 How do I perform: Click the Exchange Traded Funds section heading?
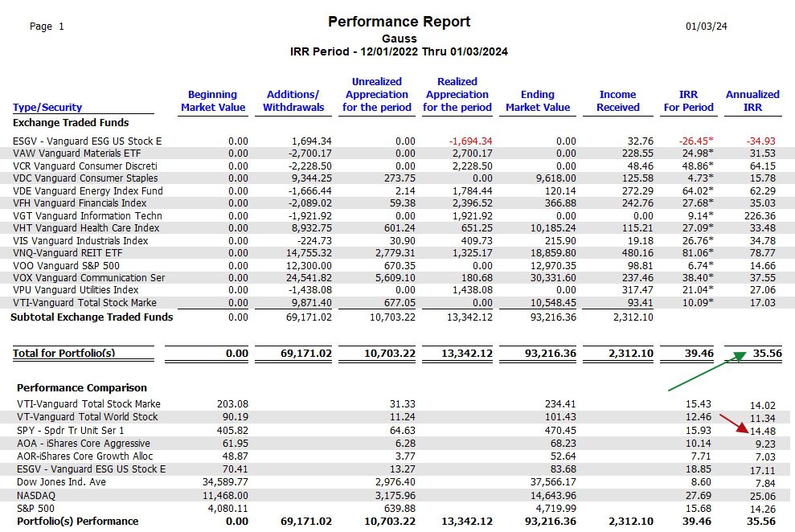tap(71, 123)
